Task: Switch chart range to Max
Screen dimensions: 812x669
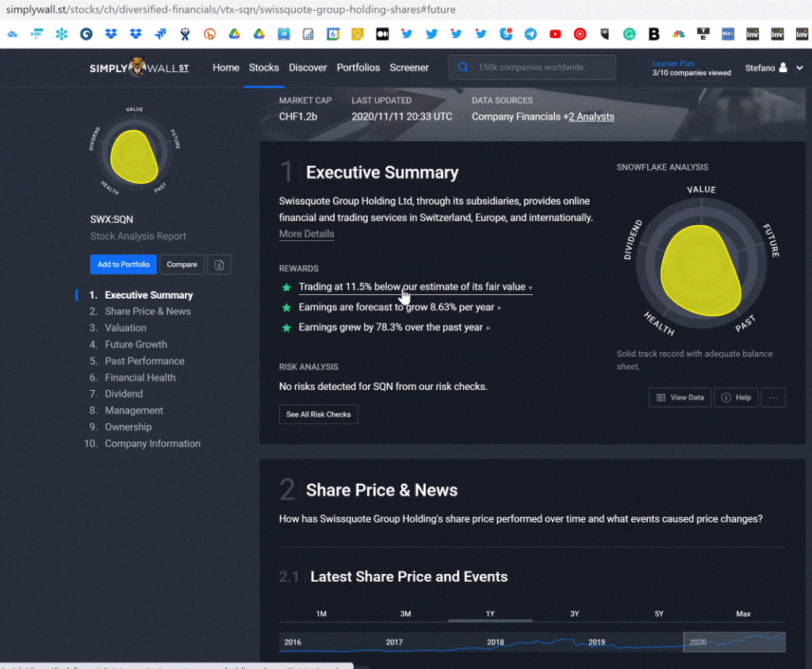Action: point(743,614)
